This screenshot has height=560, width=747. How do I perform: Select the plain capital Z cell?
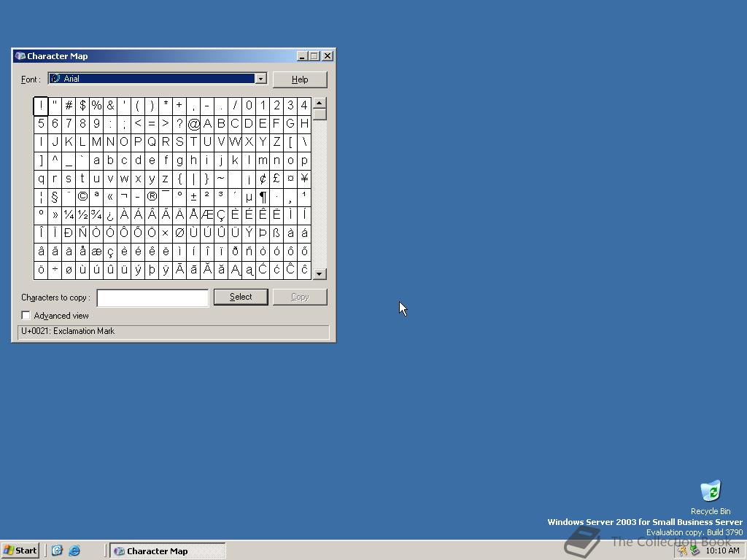coord(276,142)
